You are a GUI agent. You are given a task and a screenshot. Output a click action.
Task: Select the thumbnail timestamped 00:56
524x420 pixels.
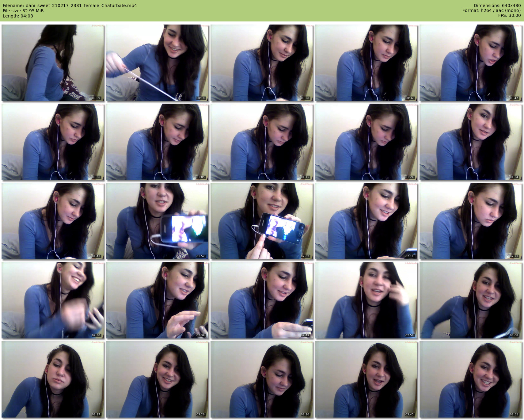tap(53, 142)
